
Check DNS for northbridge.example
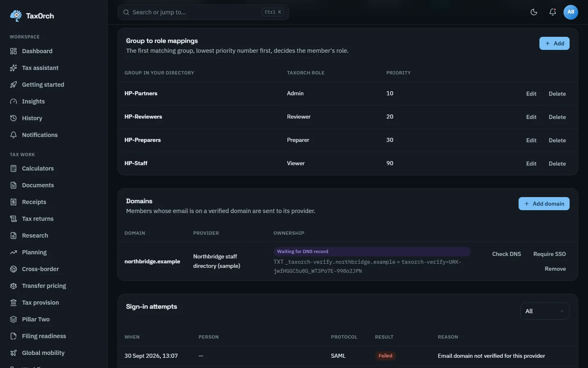tap(506, 254)
